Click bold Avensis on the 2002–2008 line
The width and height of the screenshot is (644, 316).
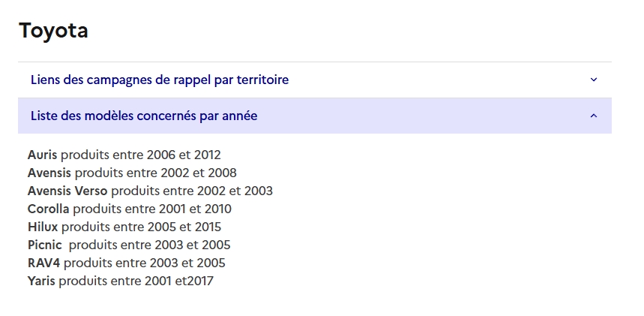point(49,173)
